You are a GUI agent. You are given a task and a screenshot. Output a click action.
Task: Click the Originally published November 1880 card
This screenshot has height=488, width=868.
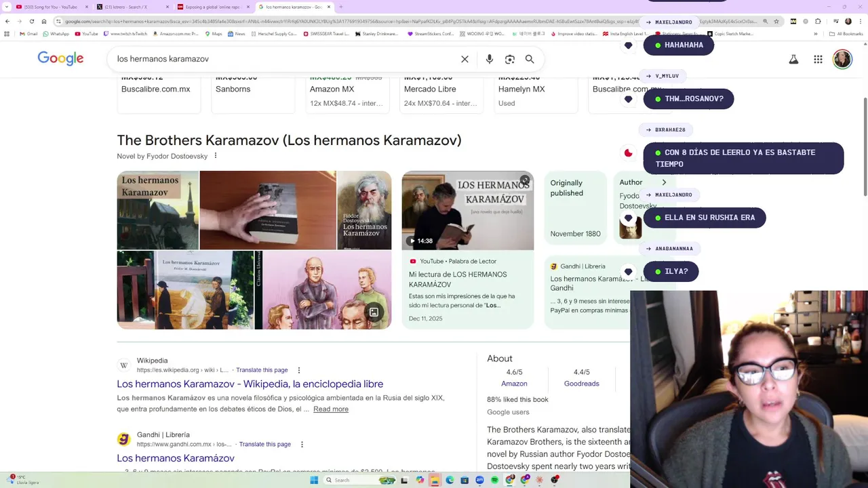click(x=576, y=207)
